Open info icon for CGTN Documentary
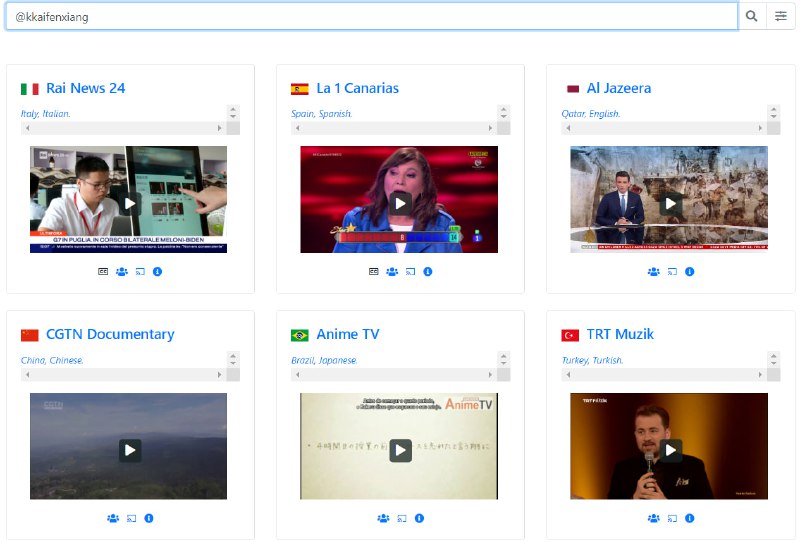The height and width of the screenshot is (542, 800). click(149, 518)
